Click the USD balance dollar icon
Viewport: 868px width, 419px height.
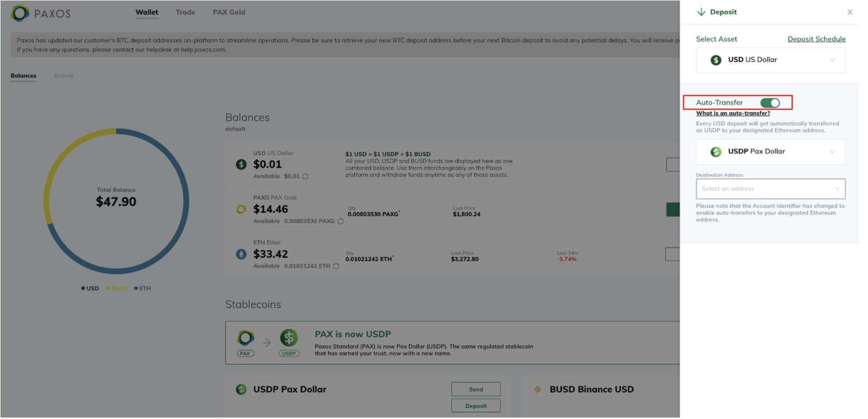tap(241, 164)
